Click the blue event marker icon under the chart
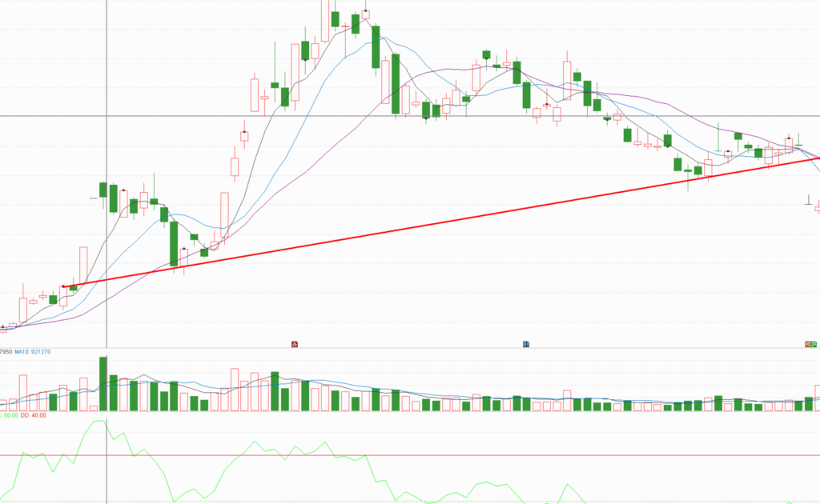This screenshot has height=504, width=820. coord(526,344)
